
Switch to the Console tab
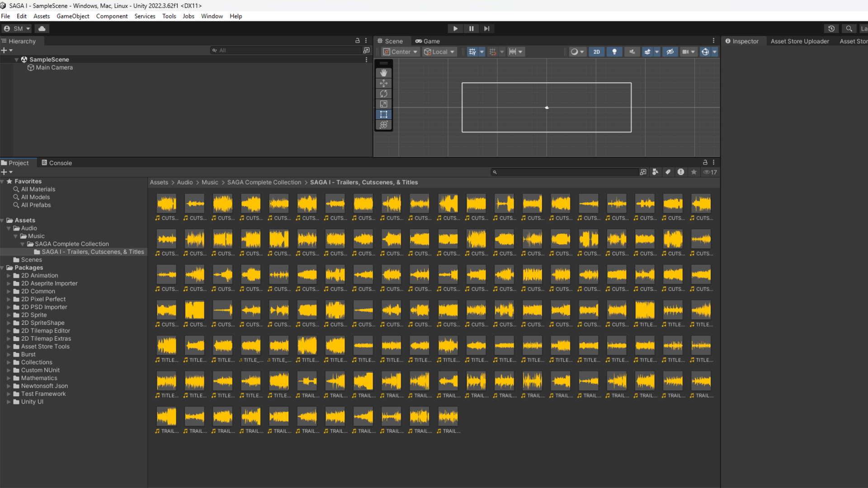(57, 163)
